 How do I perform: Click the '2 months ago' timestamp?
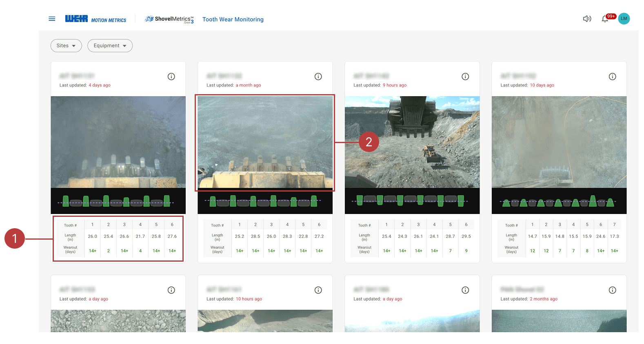coord(544,299)
